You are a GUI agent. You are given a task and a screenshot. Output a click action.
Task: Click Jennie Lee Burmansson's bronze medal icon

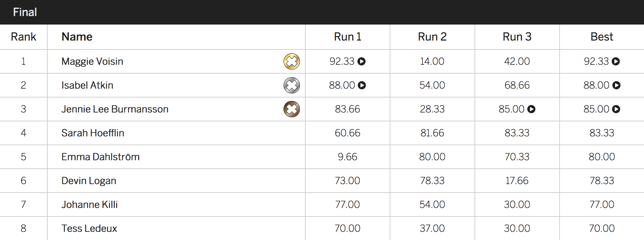(292, 109)
